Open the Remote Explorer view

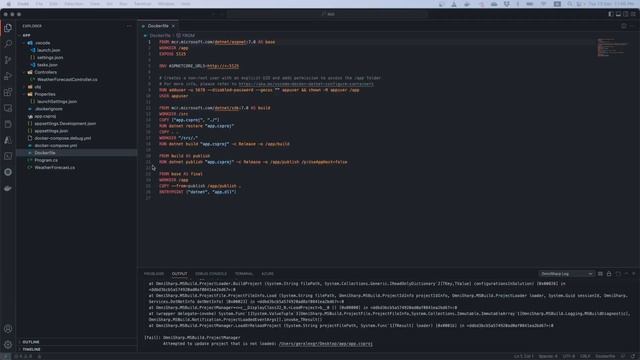(8, 108)
